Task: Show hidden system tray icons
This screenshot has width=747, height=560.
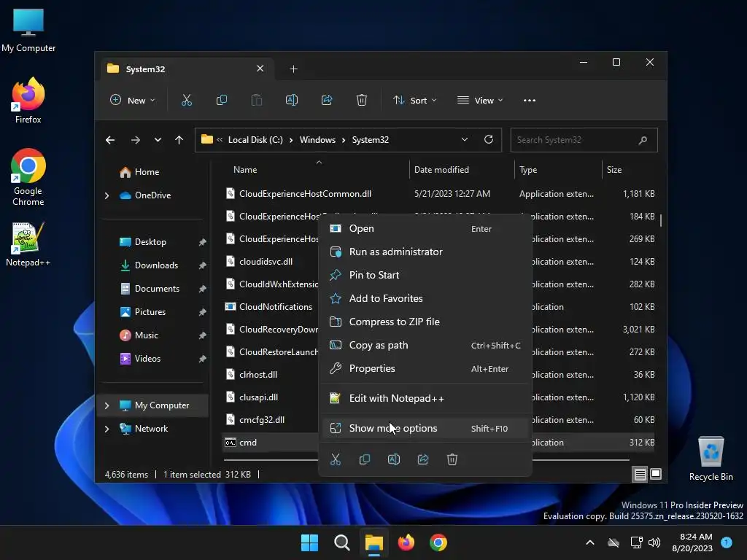Action: pyautogui.click(x=589, y=542)
